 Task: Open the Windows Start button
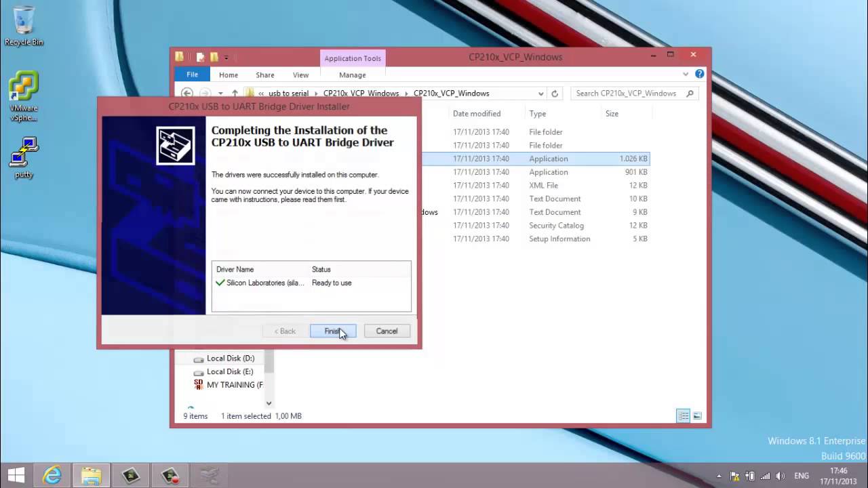click(16, 475)
